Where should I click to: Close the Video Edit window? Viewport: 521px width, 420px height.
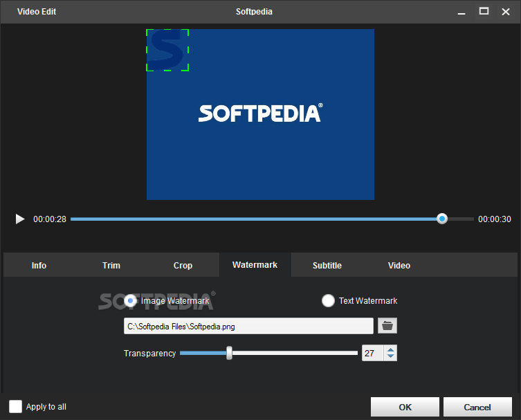pyautogui.click(x=506, y=12)
